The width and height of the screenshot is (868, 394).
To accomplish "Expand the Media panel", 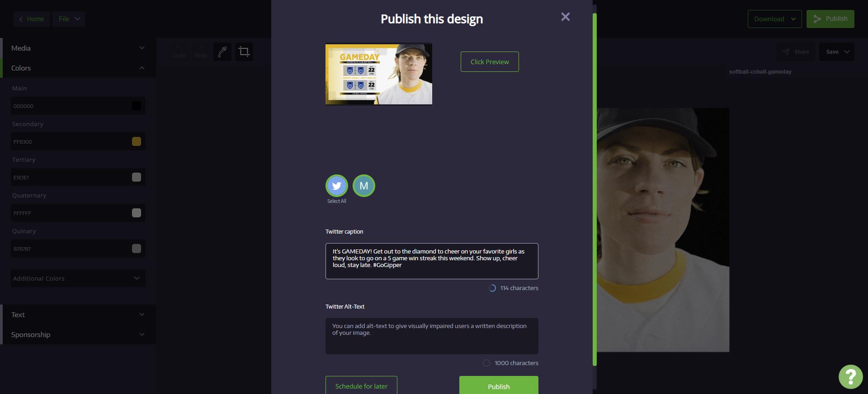I will point(78,48).
